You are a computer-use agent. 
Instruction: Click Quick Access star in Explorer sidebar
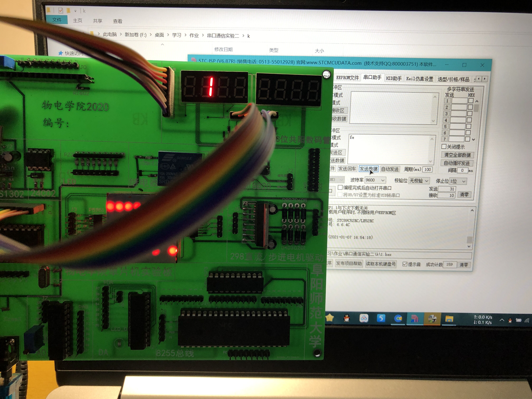[x=61, y=53]
